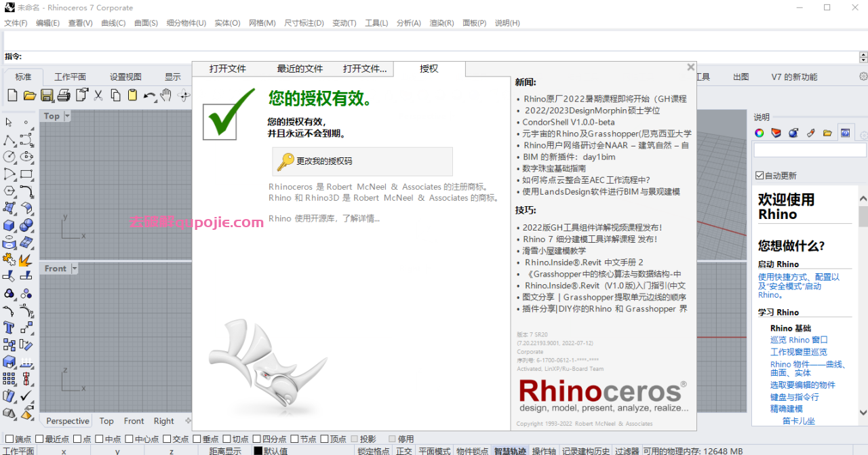Open the toolbar options gear at top right
Viewport: 868px width, 455px height.
pos(863,77)
